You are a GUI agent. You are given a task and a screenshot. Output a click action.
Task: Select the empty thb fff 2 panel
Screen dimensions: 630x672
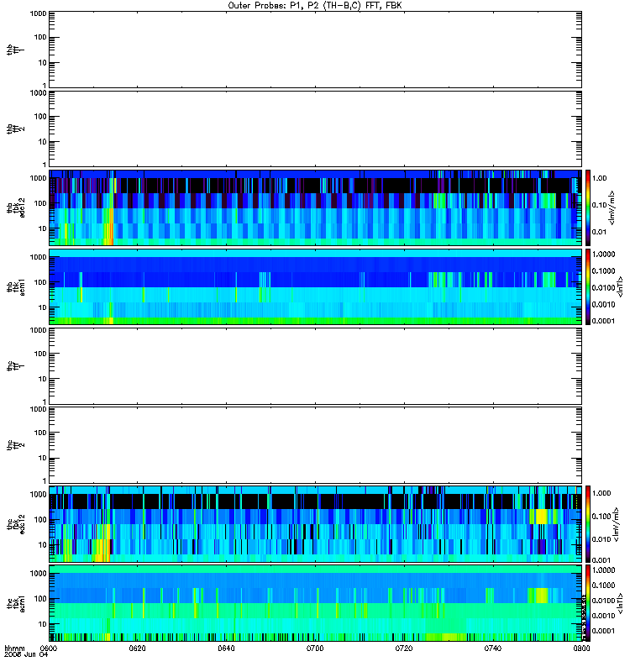point(315,129)
